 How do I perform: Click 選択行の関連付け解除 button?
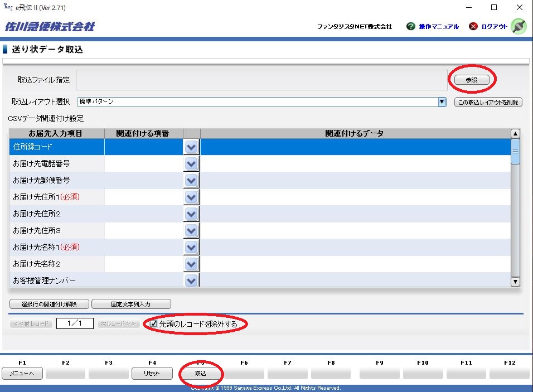[49, 304]
